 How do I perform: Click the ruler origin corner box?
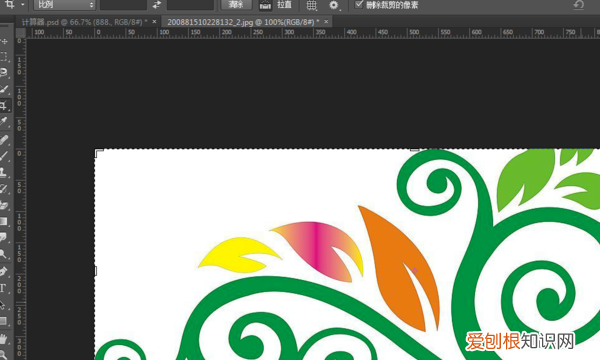point(20,33)
